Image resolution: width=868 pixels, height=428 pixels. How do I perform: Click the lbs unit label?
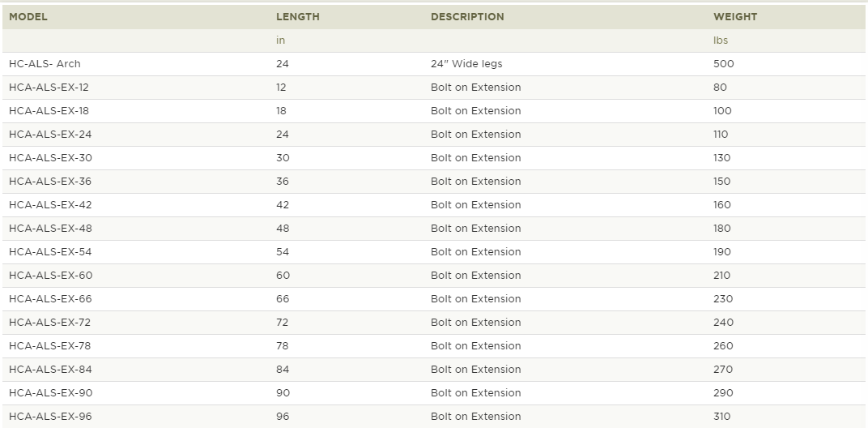tap(721, 41)
